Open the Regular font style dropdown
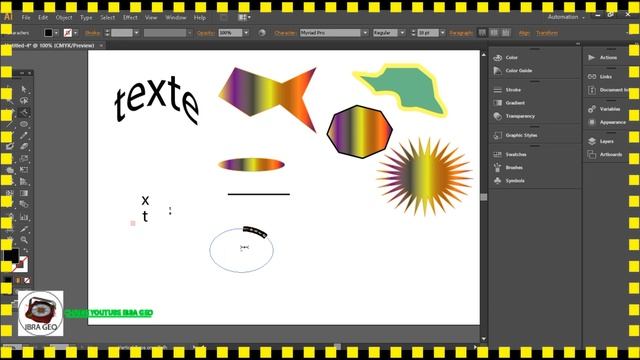The height and width of the screenshot is (360, 640). tap(402, 33)
